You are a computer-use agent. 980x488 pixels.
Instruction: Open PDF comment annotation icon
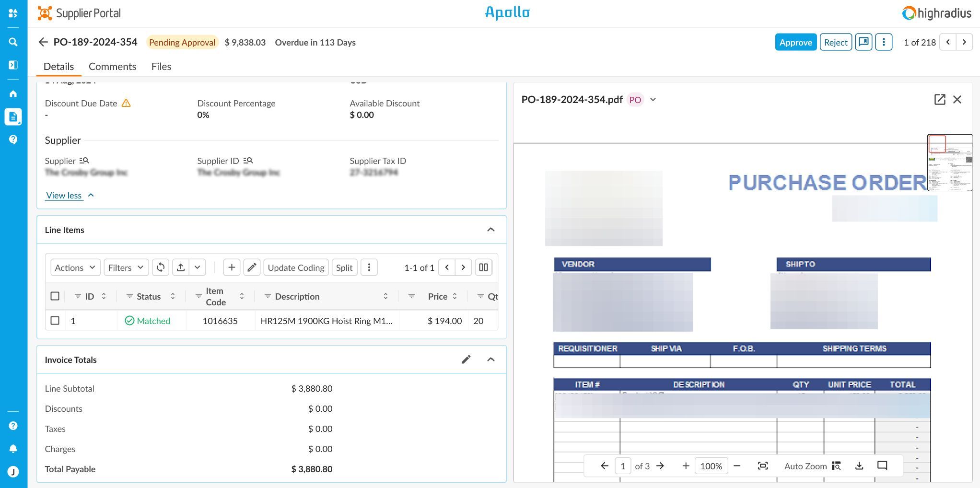pyautogui.click(x=882, y=466)
